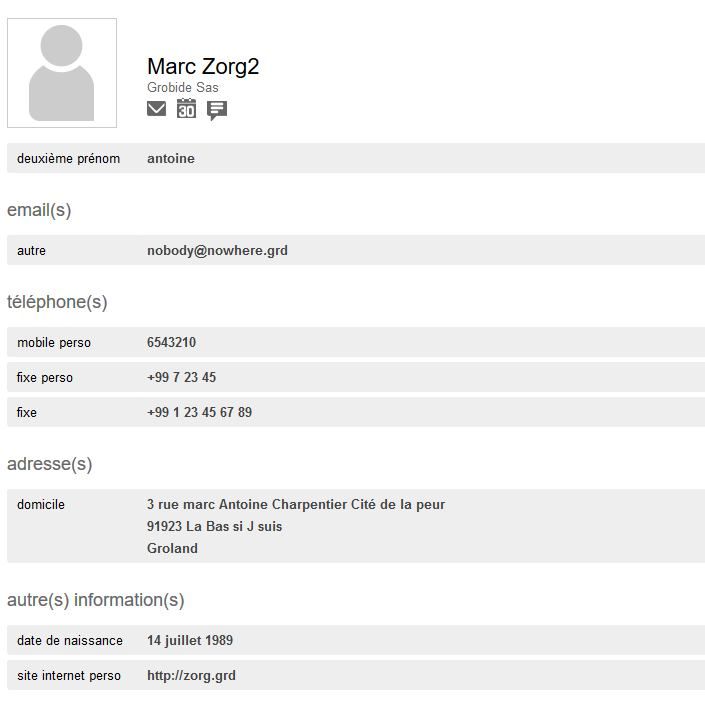Click the middle name value antoine

point(171,158)
